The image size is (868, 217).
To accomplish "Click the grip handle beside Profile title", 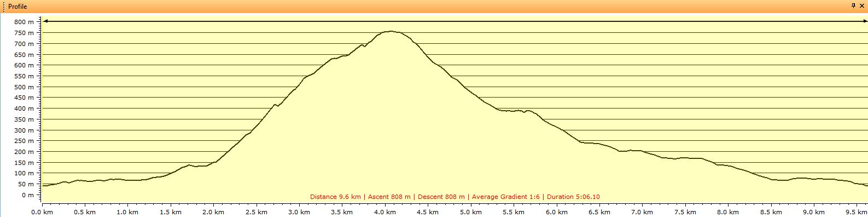I will (x=4, y=7).
